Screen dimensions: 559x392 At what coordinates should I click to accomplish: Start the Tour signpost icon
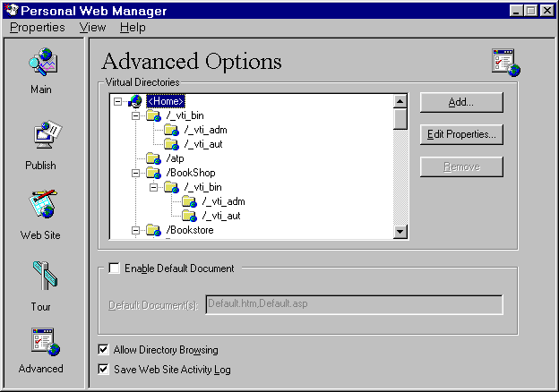point(45,276)
